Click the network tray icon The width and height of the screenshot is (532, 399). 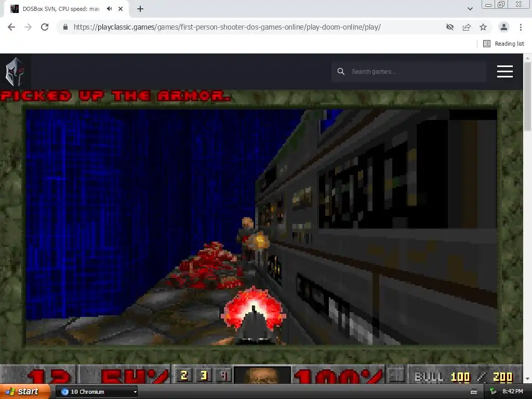tap(493, 392)
